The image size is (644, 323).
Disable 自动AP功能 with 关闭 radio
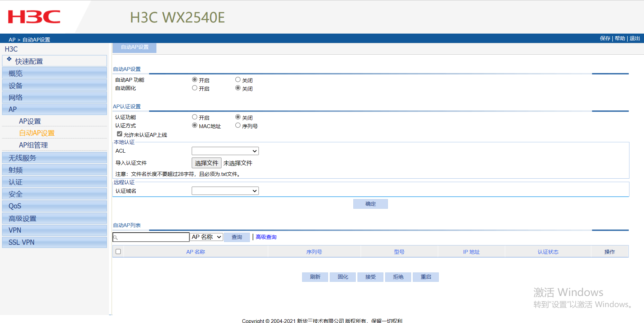[238, 80]
